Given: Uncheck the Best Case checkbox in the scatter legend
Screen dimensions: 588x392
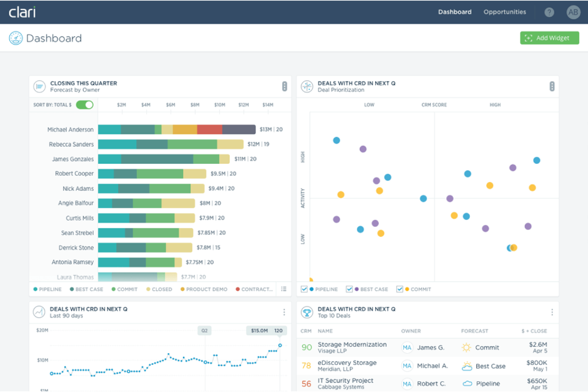Looking at the screenshot, I should pyautogui.click(x=349, y=289).
